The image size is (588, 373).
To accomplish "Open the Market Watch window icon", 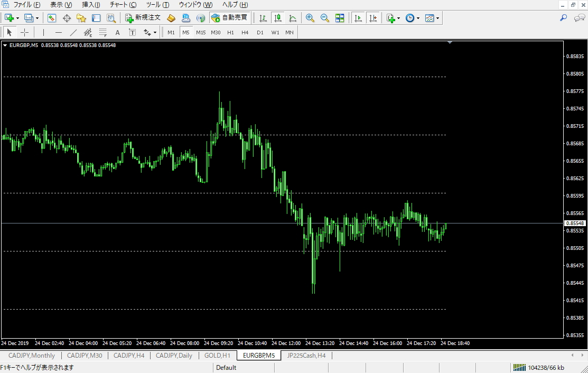I will [x=52, y=18].
